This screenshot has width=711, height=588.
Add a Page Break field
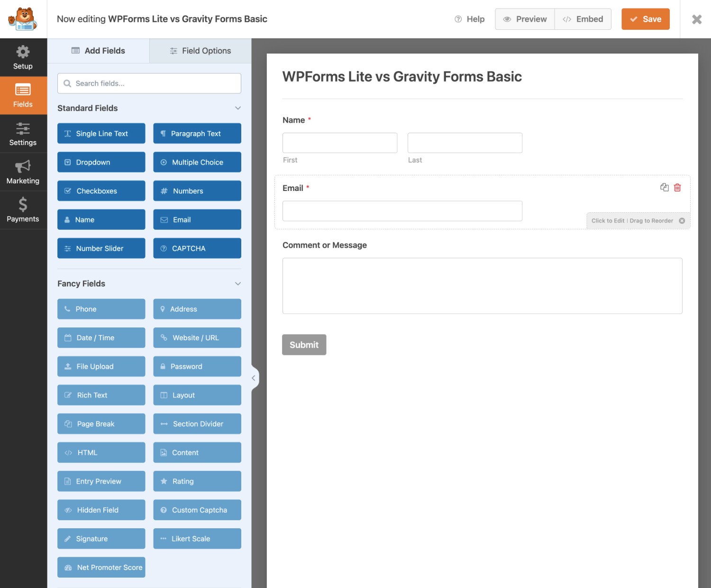pyautogui.click(x=101, y=424)
